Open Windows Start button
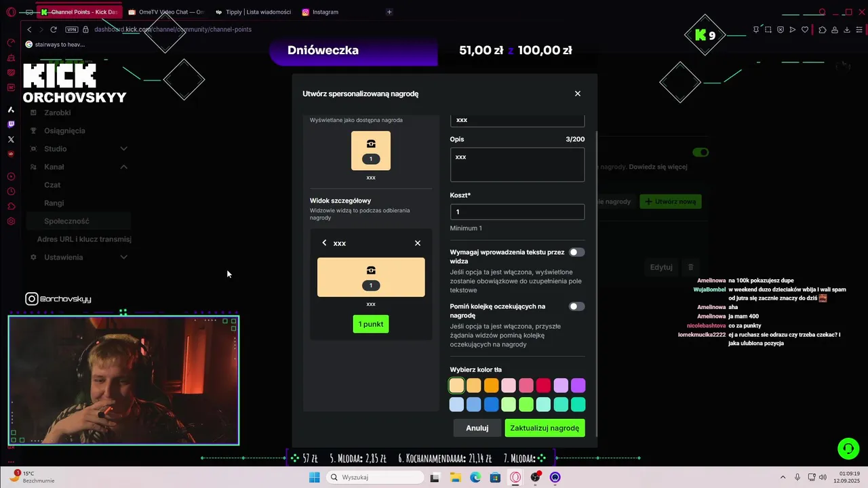 [314, 477]
